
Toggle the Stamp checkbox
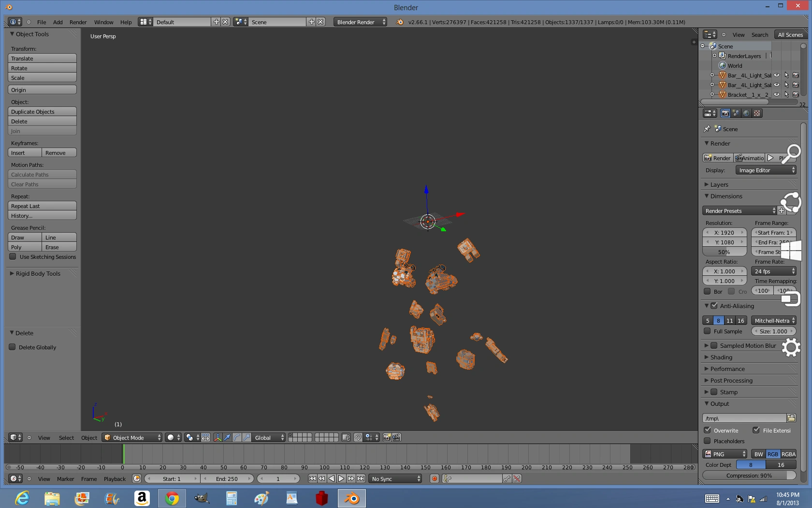pyautogui.click(x=714, y=392)
